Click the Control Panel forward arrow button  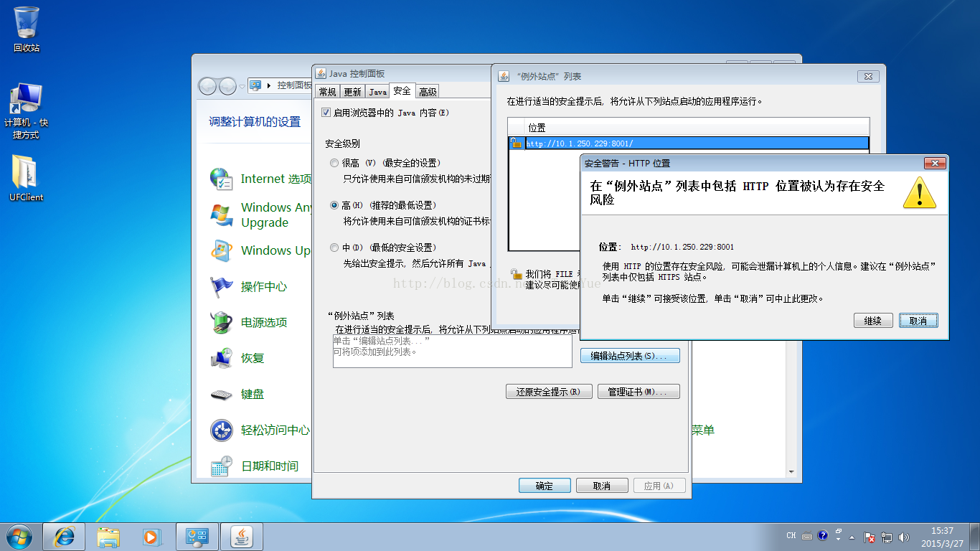pos(227,86)
